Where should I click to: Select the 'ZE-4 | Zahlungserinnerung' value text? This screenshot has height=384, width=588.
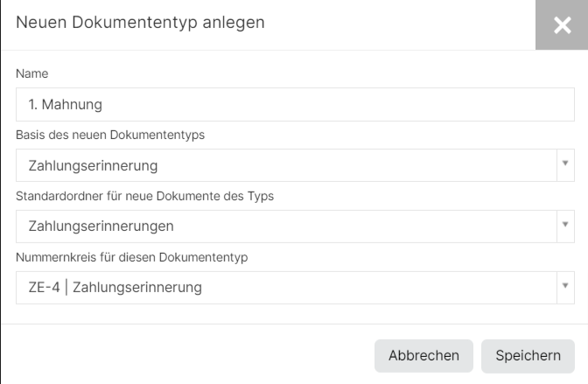click(115, 287)
